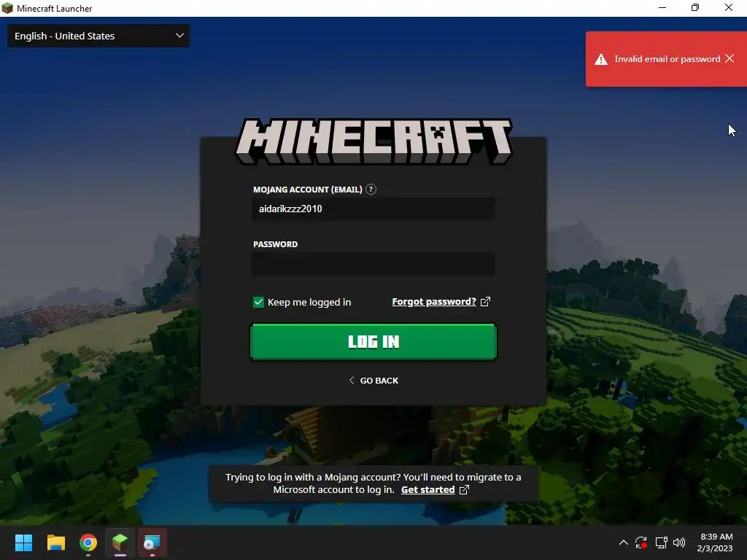Click the warning triangle icon in error banner
The height and width of the screenshot is (560, 747).
click(601, 59)
